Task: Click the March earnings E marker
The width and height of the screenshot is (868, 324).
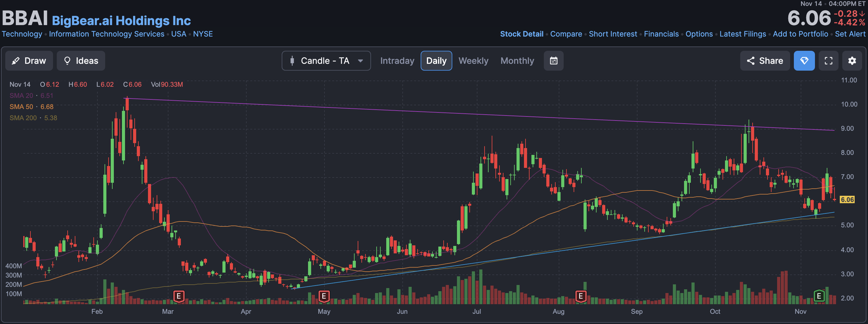Action: pyautogui.click(x=179, y=296)
